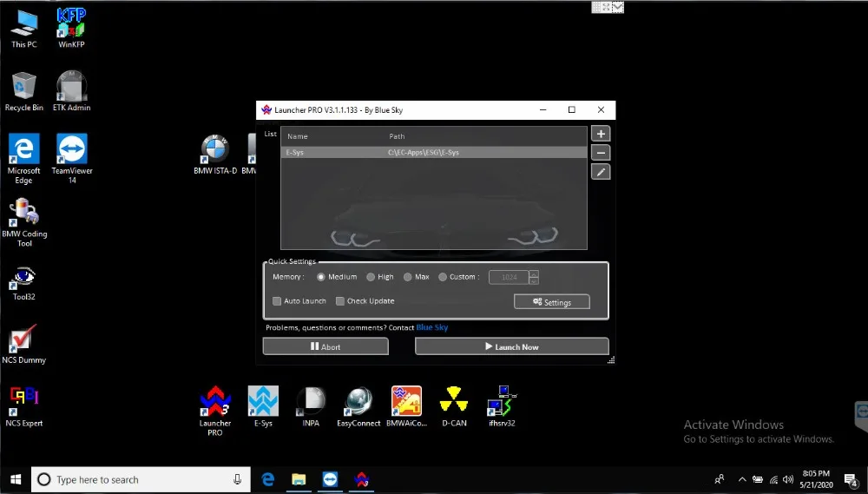Open Edge from the taskbar
Screen dimensions: 868x494
coord(268,479)
